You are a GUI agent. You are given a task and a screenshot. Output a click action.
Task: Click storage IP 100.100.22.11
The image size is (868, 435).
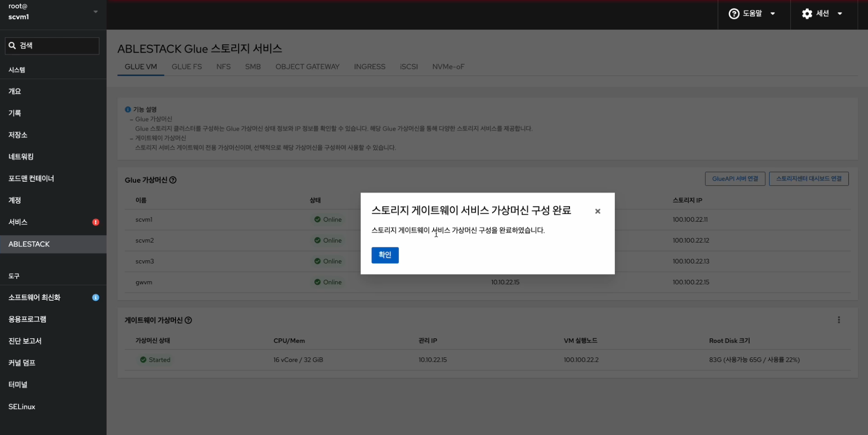pos(690,220)
